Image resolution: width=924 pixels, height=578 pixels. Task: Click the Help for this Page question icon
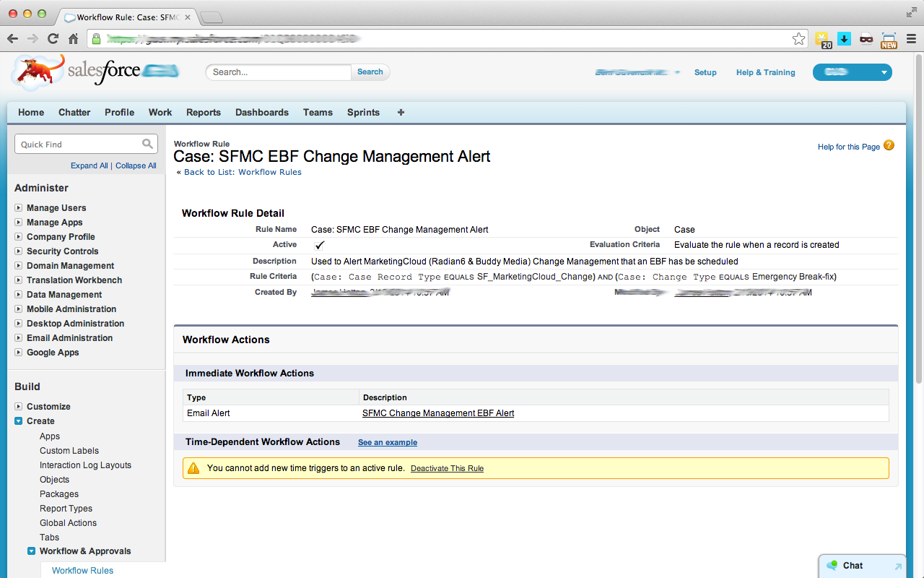coord(889,145)
